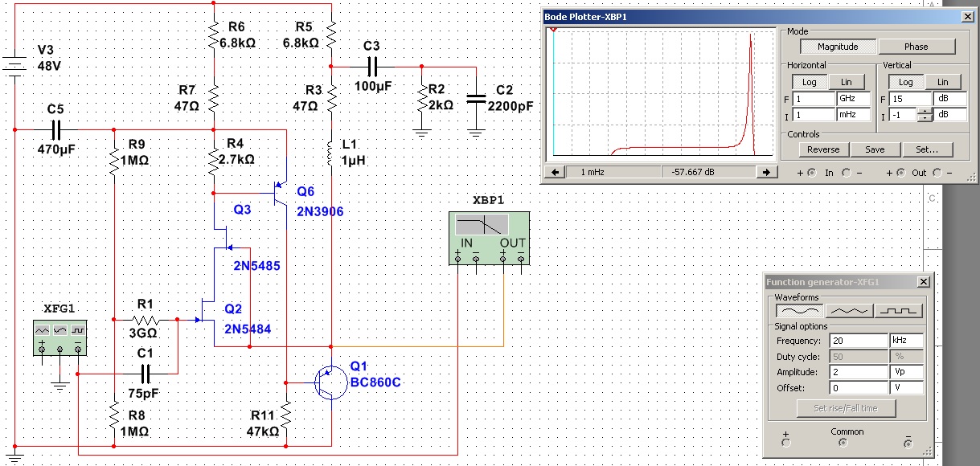Click the Offset value field showing 0
This screenshot has width=980, height=466.
(858, 387)
